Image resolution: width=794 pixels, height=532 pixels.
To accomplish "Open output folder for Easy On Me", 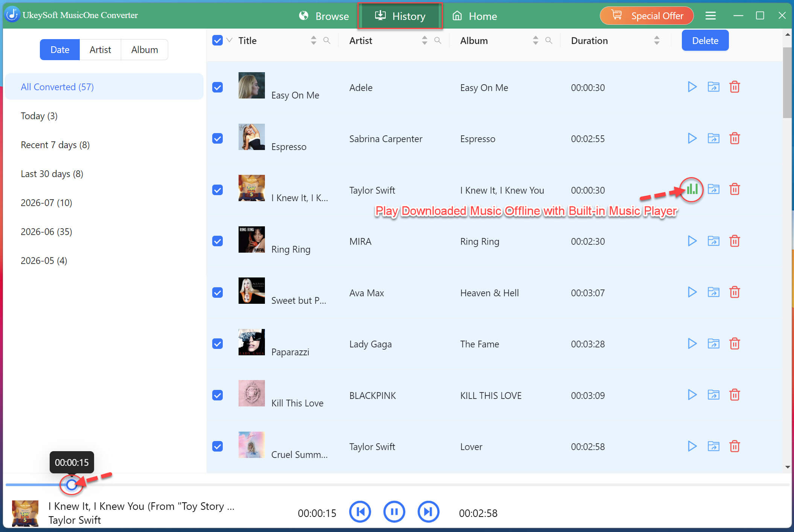I will tap(713, 87).
